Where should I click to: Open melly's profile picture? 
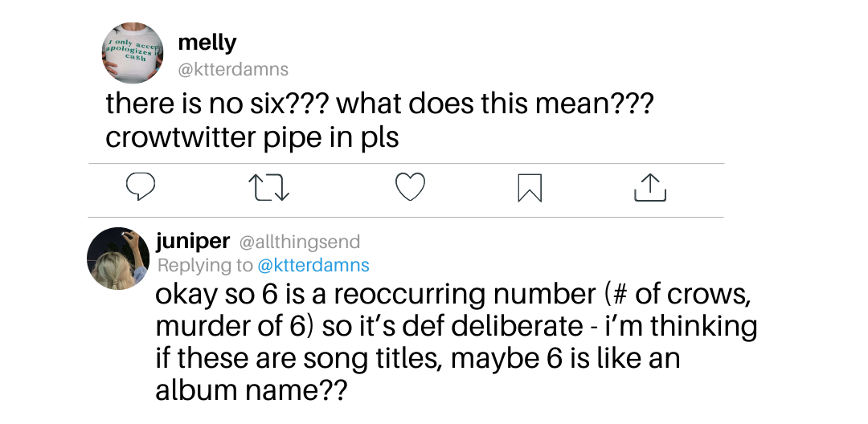(x=133, y=52)
